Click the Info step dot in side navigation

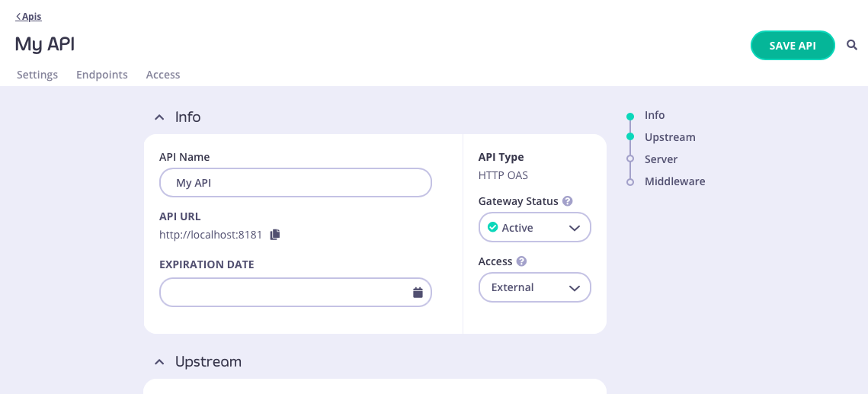point(630,117)
